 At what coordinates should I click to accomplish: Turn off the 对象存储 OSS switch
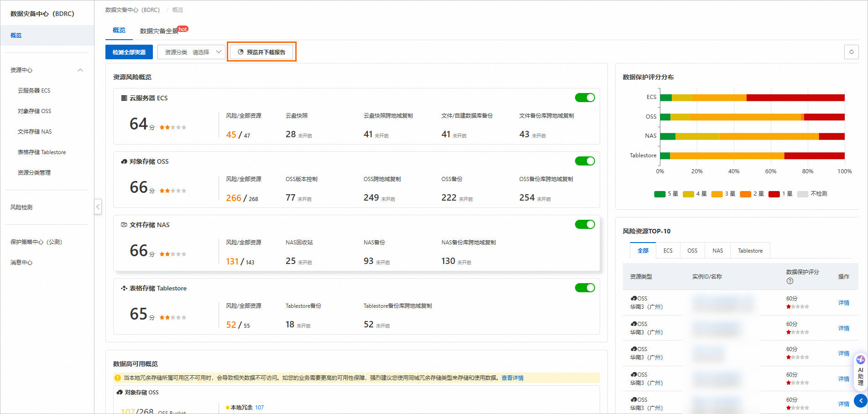tap(585, 161)
